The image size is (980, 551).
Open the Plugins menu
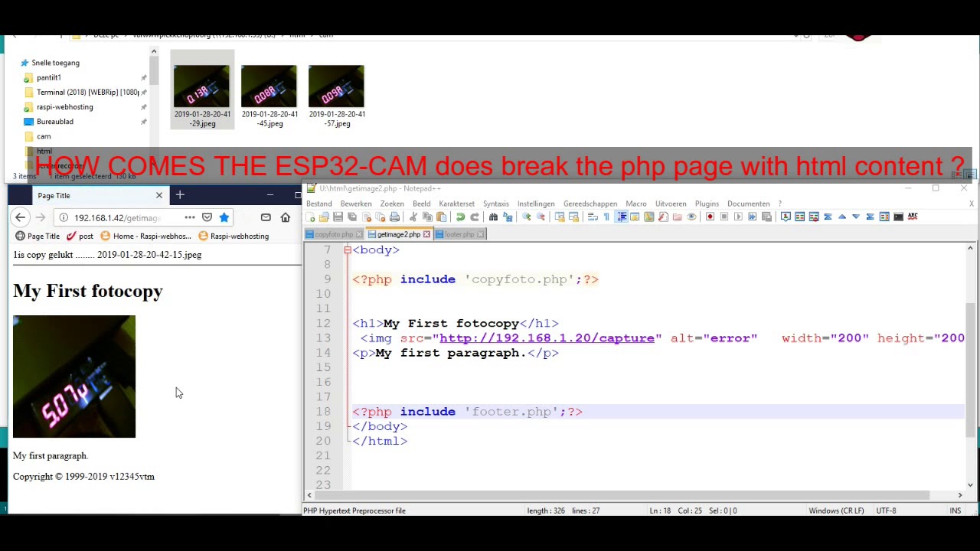pyautogui.click(x=707, y=204)
